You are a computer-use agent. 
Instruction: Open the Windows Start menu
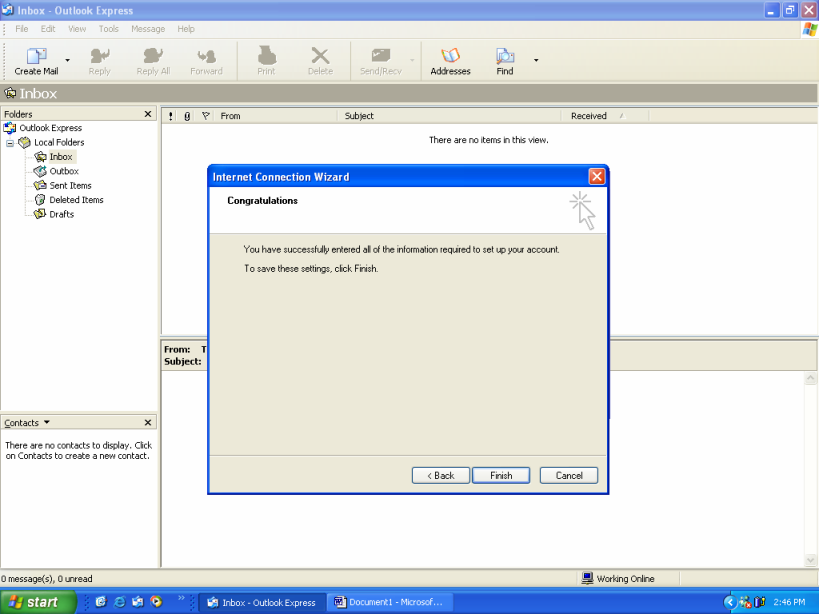click(x=38, y=602)
